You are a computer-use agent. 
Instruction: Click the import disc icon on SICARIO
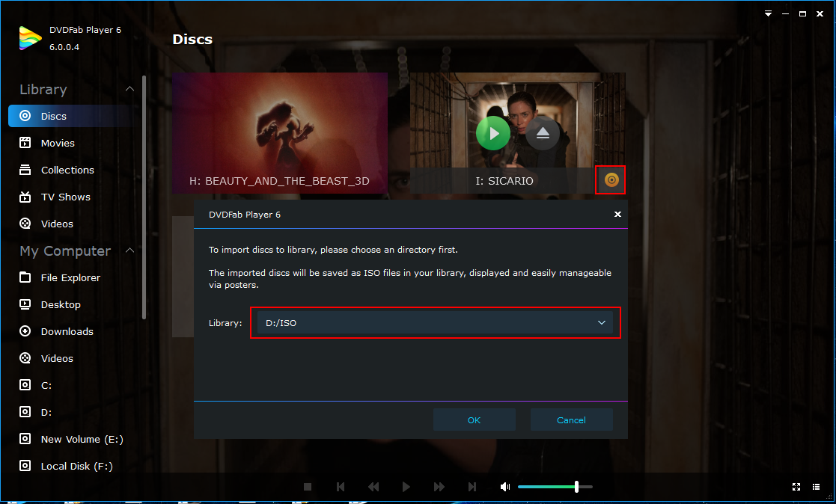[611, 180]
